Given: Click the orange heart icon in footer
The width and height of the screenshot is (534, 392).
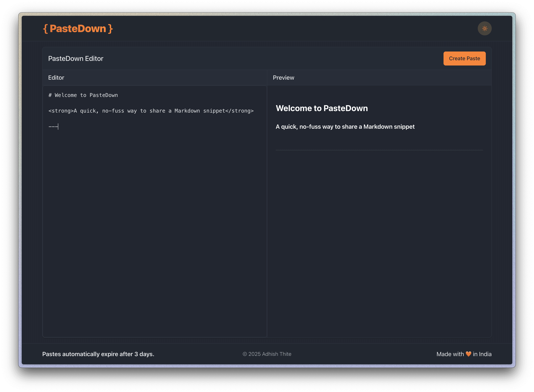Looking at the screenshot, I should (x=468, y=354).
